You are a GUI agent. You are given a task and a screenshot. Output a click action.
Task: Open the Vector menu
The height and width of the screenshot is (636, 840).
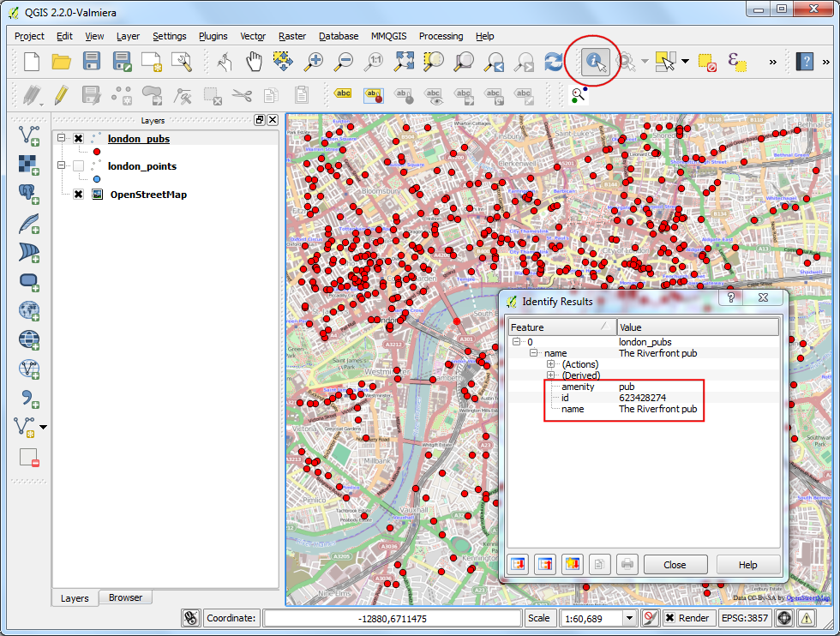(253, 36)
